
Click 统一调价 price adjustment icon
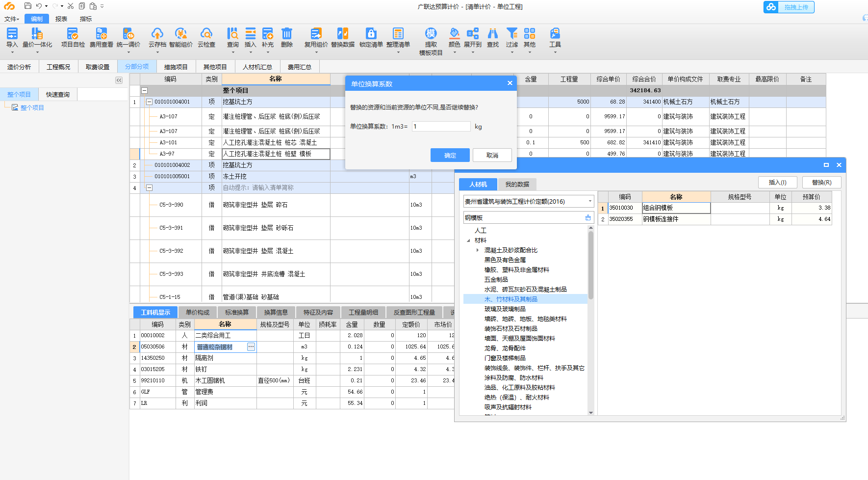point(128,33)
